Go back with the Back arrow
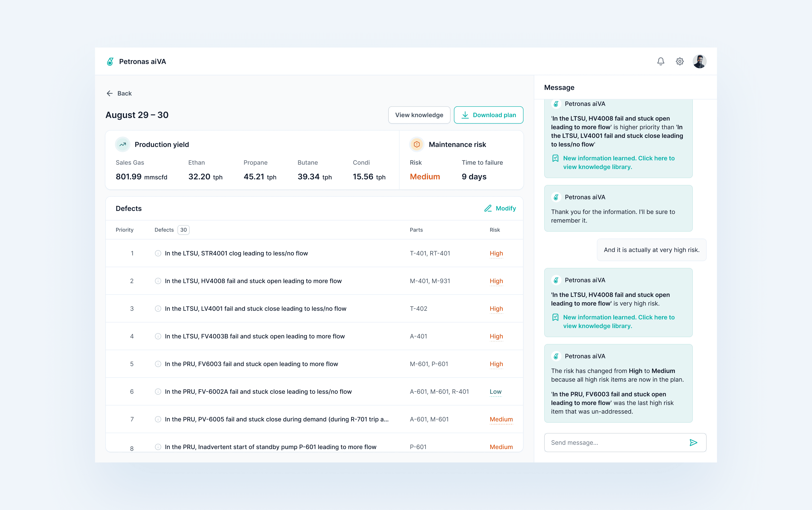The image size is (812, 510). click(x=119, y=93)
